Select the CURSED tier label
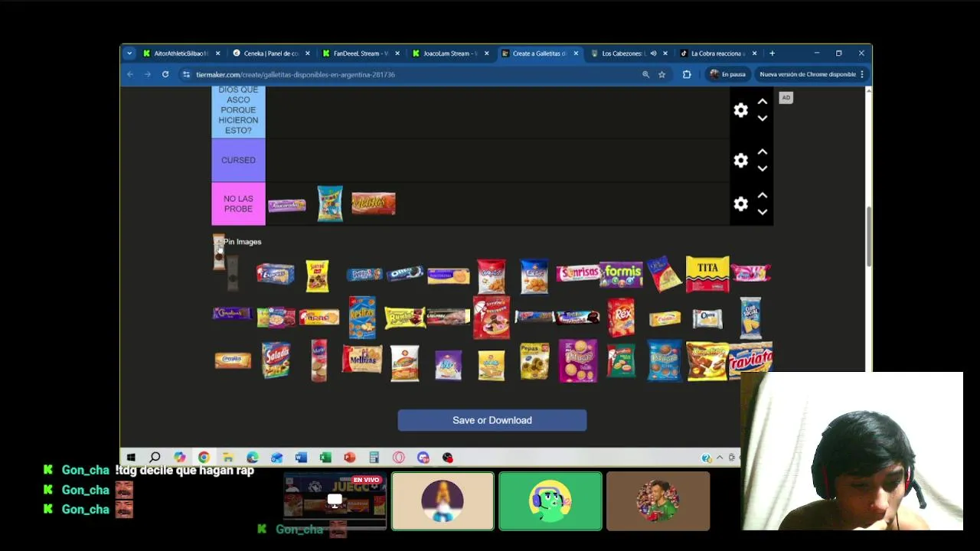This screenshot has height=551, width=980. [238, 160]
